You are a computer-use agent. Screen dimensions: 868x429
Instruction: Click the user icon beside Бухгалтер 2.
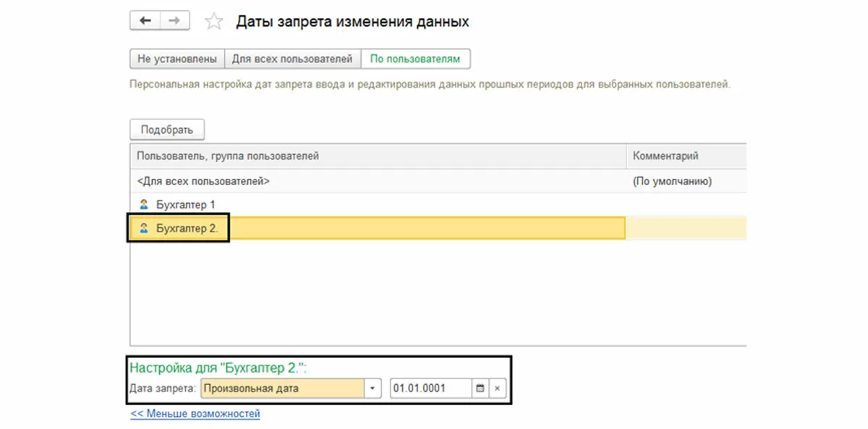tap(143, 228)
